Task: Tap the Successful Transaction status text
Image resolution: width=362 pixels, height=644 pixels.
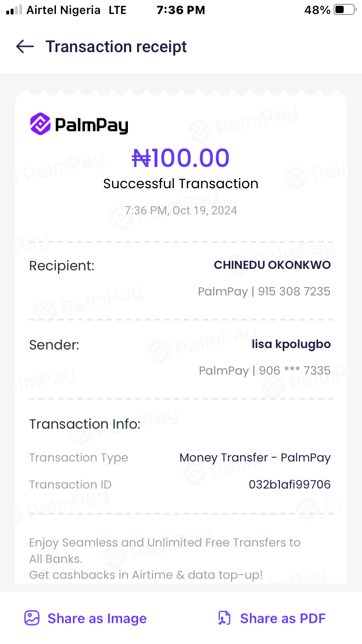Action: pos(181,183)
